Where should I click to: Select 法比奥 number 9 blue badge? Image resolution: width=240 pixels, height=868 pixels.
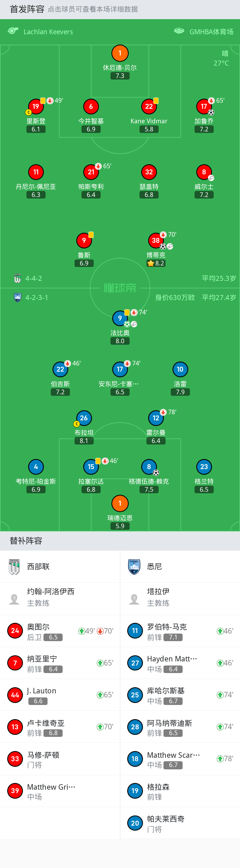point(120,318)
